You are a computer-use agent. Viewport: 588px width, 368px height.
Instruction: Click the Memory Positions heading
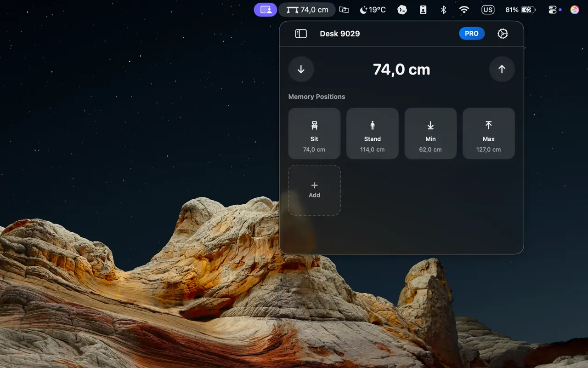point(317,97)
